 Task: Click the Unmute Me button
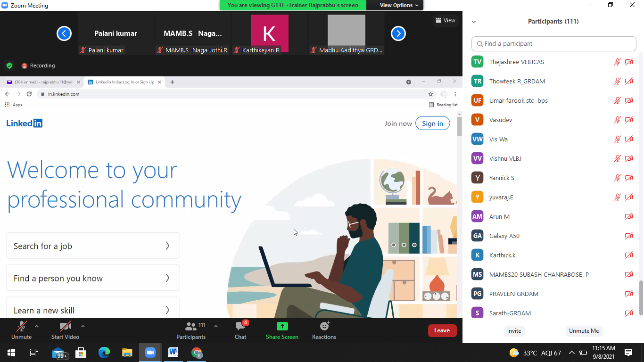click(x=584, y=331)
